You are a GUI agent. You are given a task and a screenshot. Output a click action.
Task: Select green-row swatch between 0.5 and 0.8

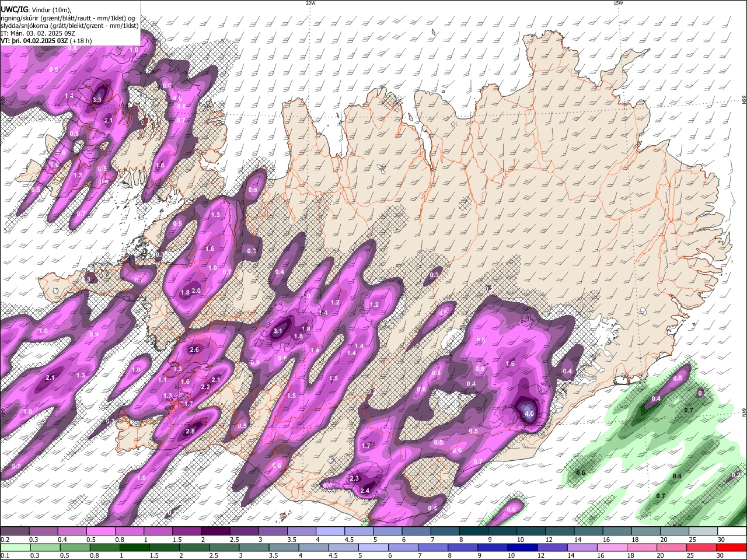pyautogui.click(x=74, y=547)
